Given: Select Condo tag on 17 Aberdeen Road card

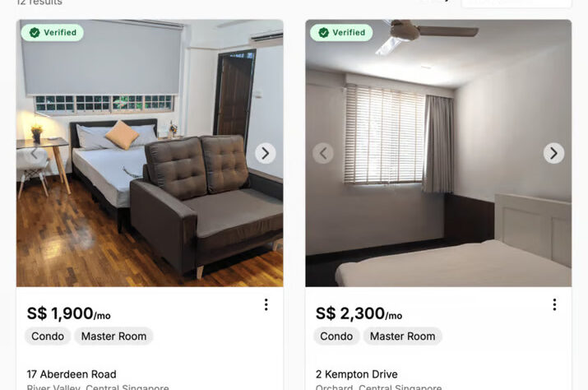Looking at the screenshot, I should 48,336.
